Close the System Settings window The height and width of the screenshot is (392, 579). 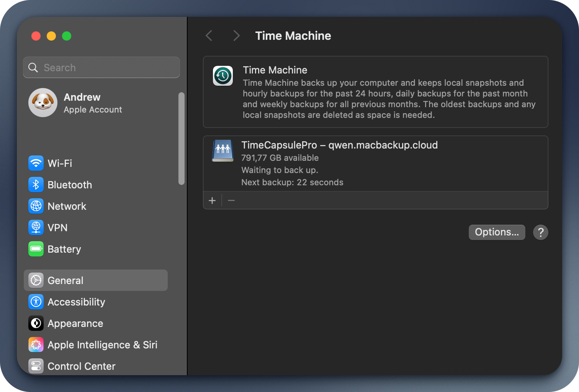[x=36, y=36]
